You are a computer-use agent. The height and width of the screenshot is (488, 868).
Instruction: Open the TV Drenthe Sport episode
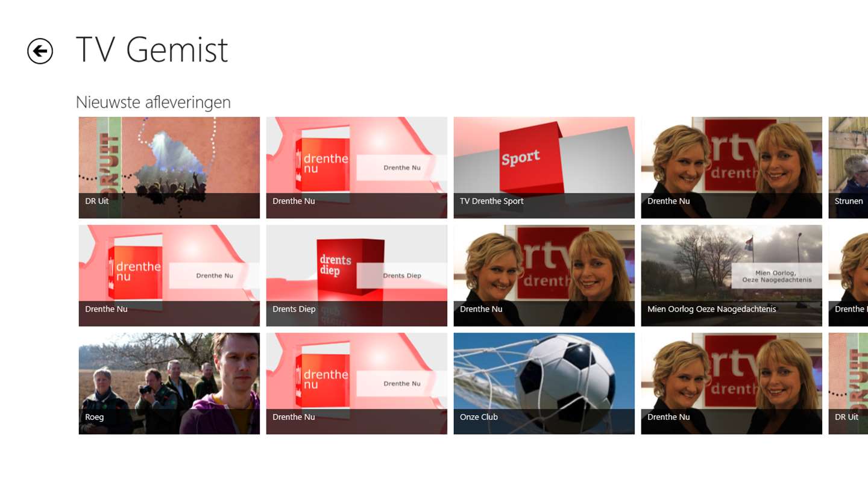(544, 167)
